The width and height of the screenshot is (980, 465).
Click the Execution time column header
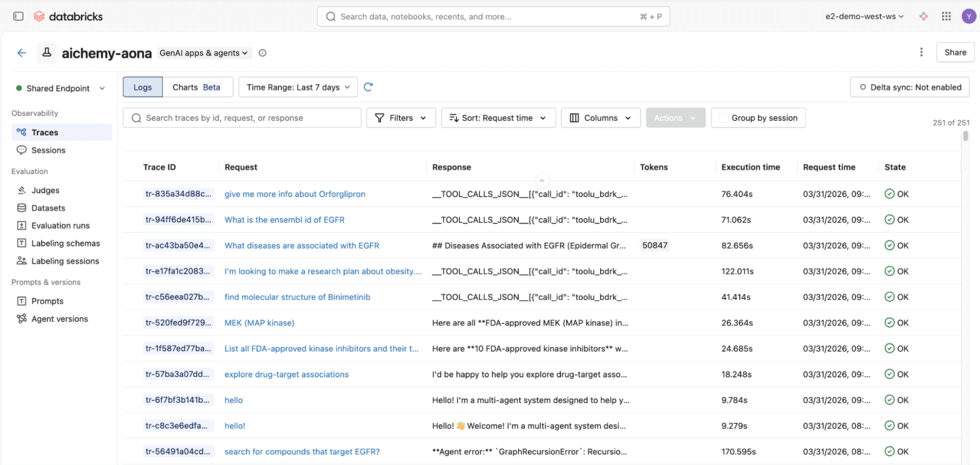[x=751, y=167]
